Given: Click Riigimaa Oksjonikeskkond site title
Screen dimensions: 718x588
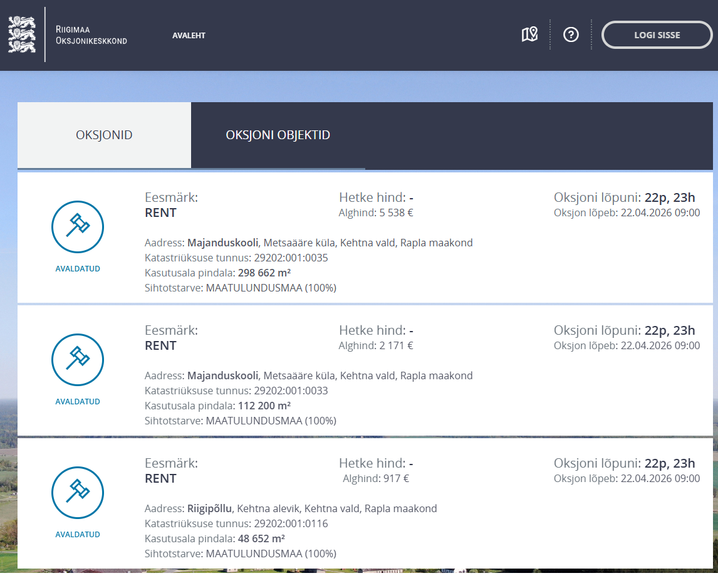Looking at the screenshot, I should pos(91,35).
